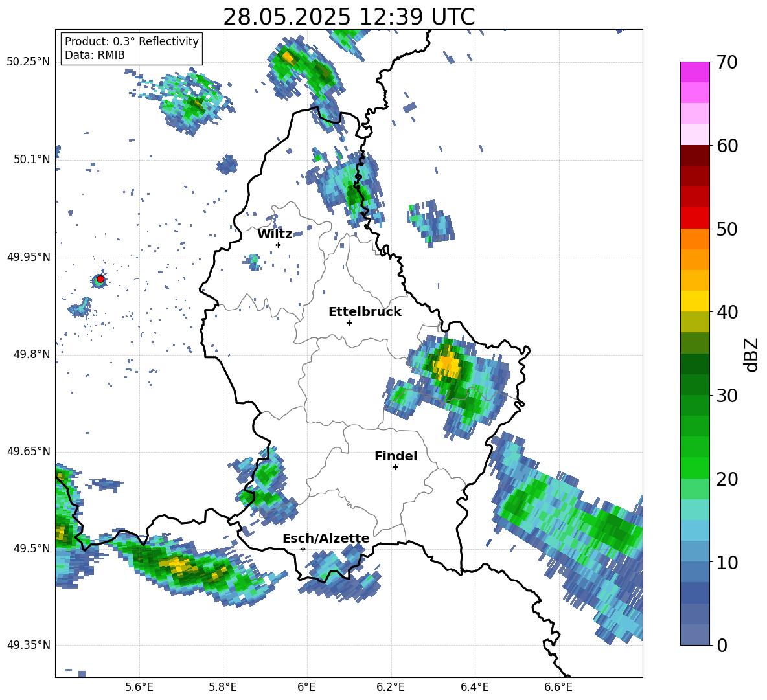Click the orange storm core east of Ettelbruck
Viewport: 767px width, 700px height.
coord(448,364)
